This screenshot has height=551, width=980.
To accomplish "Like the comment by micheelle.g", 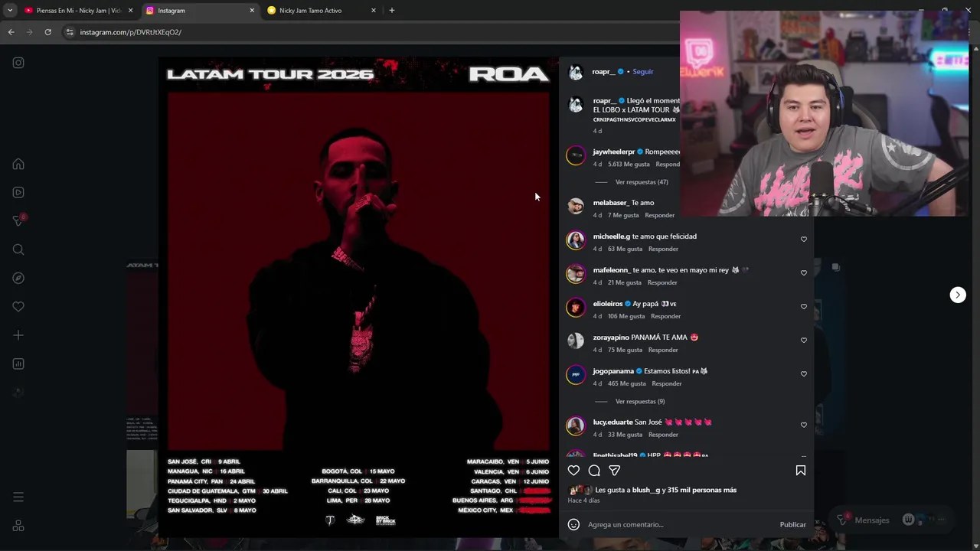I will [803, 240].
